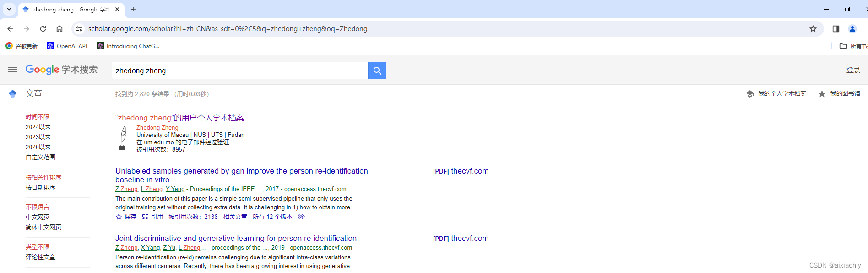Open the 谷歌更新 bookmark
The image size is (868, 273).
(x=22, y=46)
